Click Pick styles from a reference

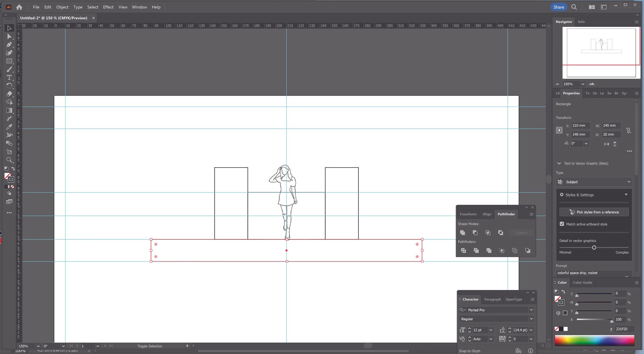594,212
